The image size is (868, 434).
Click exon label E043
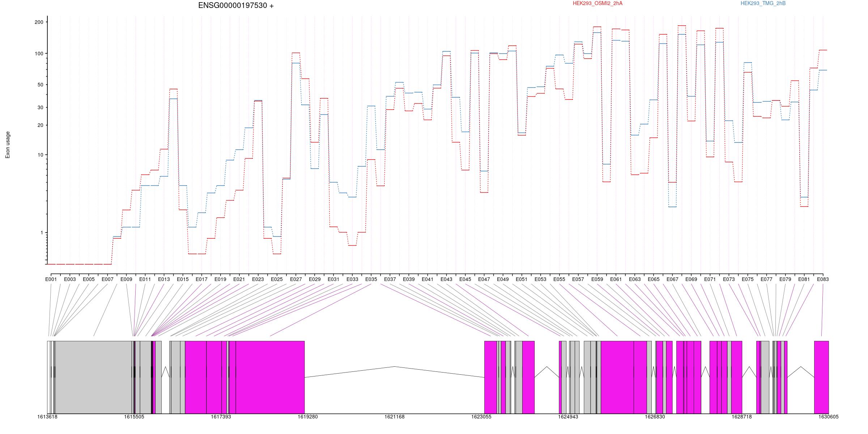tap(446, 279)
